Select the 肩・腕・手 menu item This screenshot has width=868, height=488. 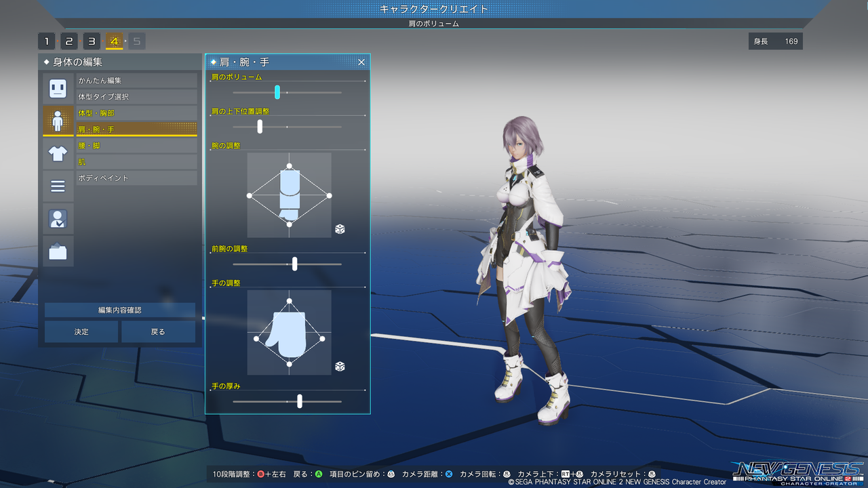[x=136, y=129]
